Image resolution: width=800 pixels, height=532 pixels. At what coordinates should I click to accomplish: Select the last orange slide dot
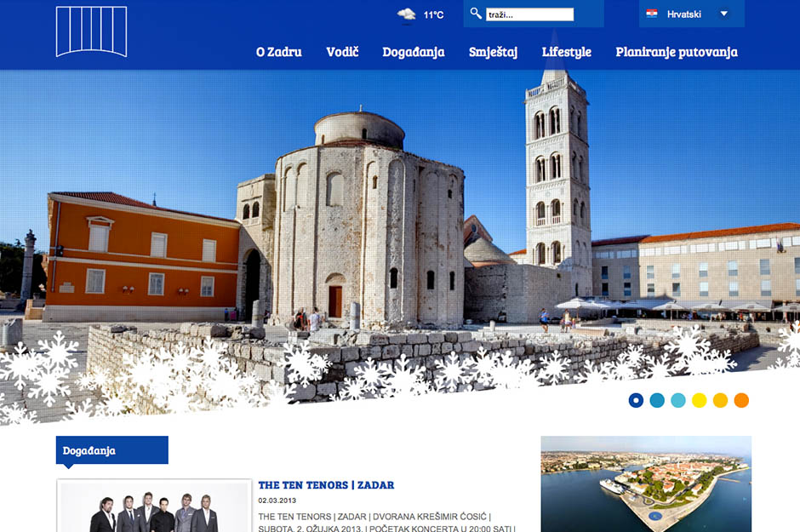click(741, 400)
